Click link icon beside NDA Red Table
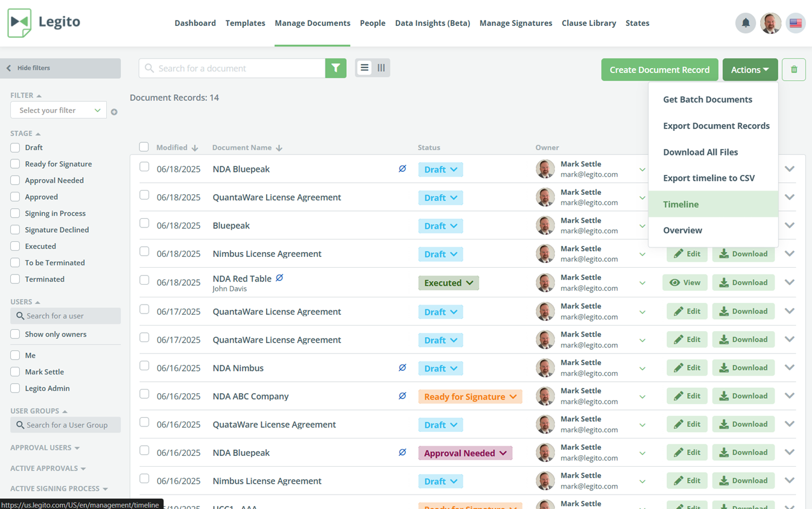 (x=279, y=278)
